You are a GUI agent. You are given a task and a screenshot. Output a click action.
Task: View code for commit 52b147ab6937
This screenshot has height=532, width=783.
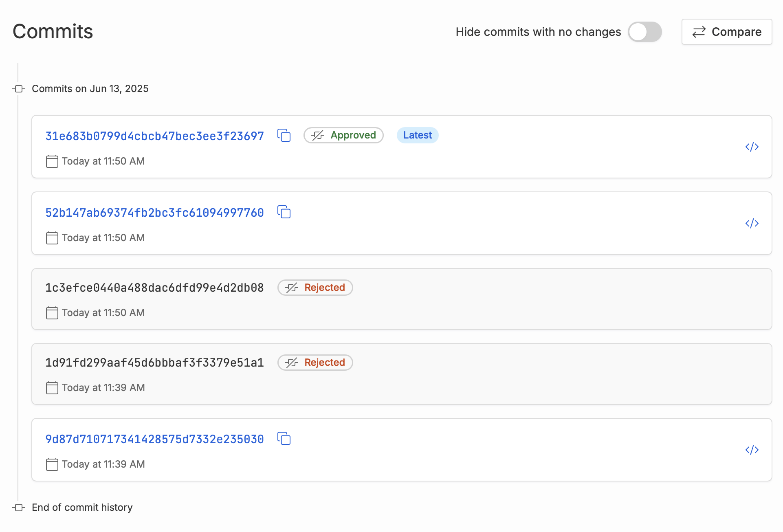[752, 223]
